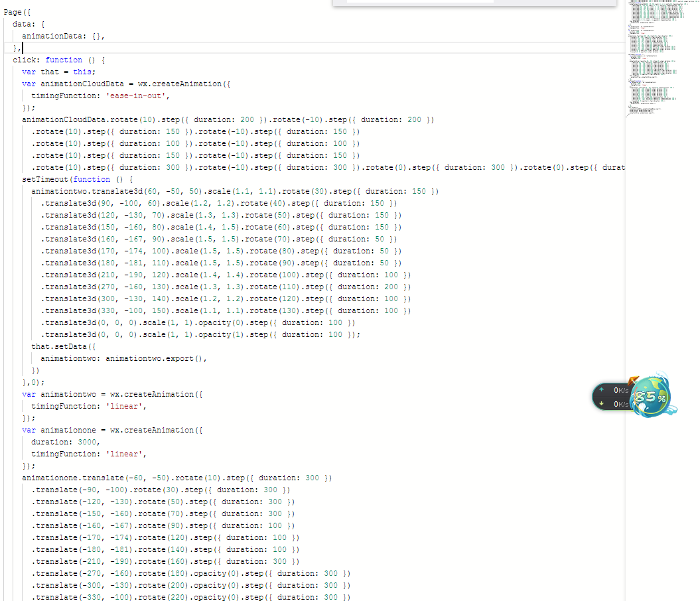Click '.translate3d(180, -181, 110)' line
This screenshot has height=601, width=700.
click(221, 263)
